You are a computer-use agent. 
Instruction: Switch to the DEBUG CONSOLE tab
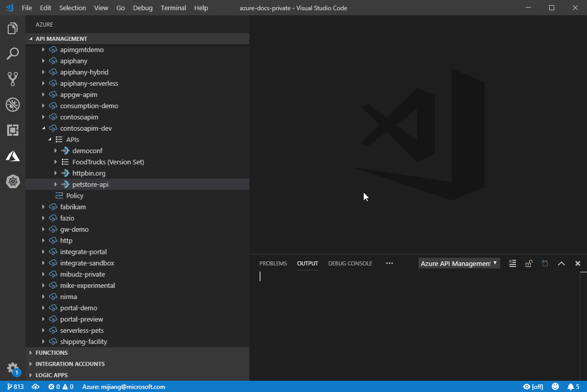tap(350, 263)
